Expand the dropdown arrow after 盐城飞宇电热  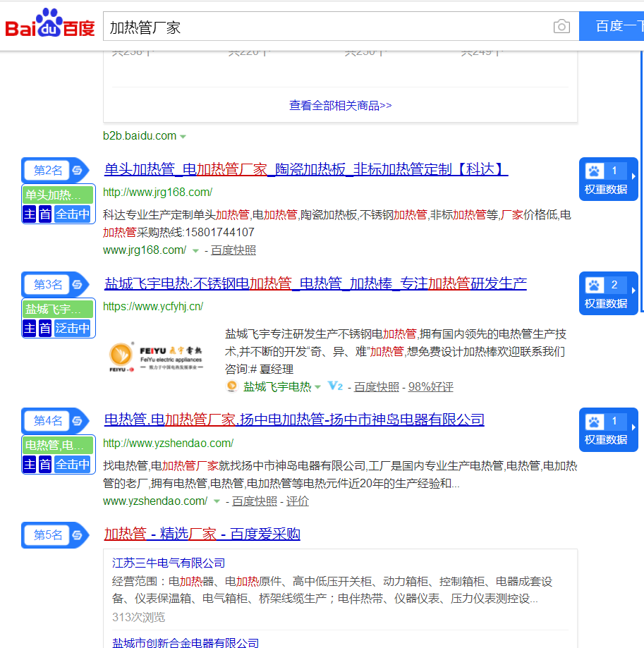(x=317, y=387)
